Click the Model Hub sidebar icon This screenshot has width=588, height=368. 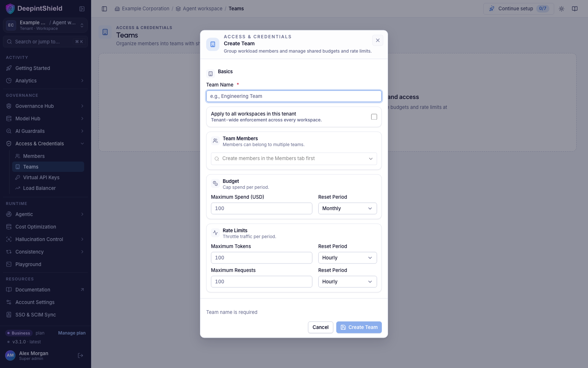9,118
